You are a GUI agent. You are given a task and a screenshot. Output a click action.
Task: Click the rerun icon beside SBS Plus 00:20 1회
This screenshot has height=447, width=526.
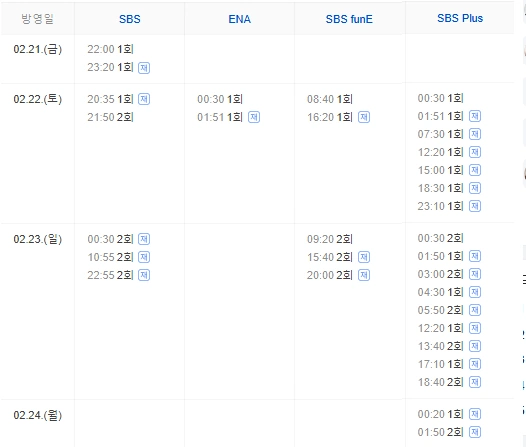pos(475,414)
